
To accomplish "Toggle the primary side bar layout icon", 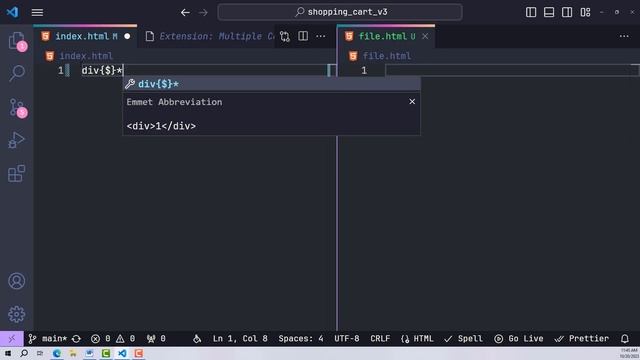I will 531,12.
